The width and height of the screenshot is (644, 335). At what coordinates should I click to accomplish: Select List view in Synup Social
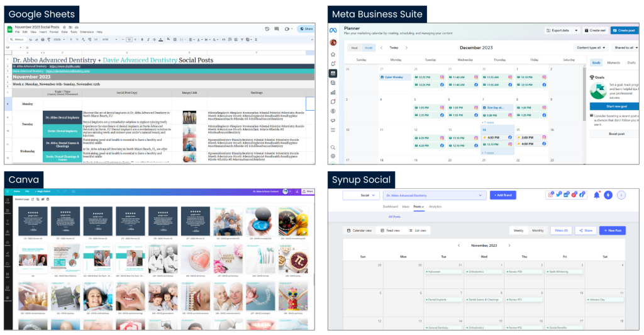tap(418, 230)
